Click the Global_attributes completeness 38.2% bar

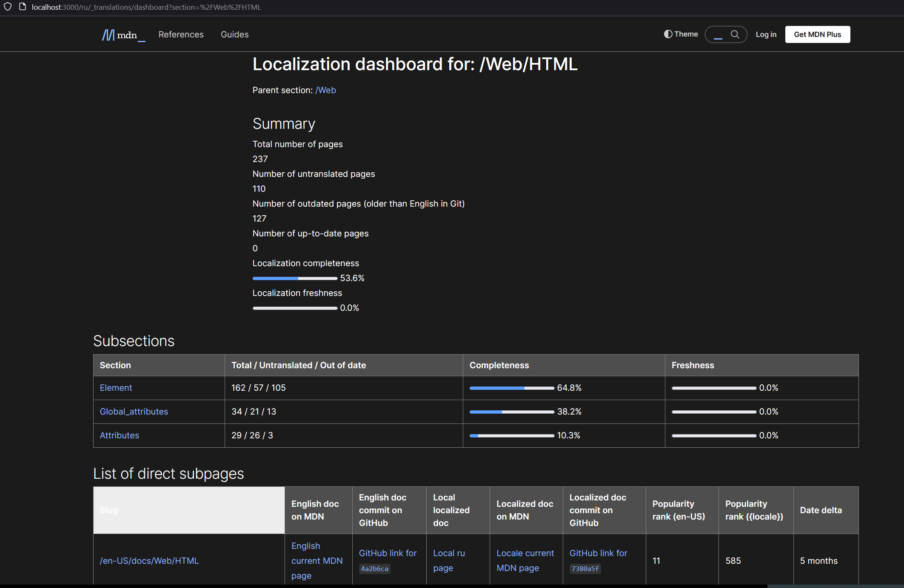click(512, 412)
